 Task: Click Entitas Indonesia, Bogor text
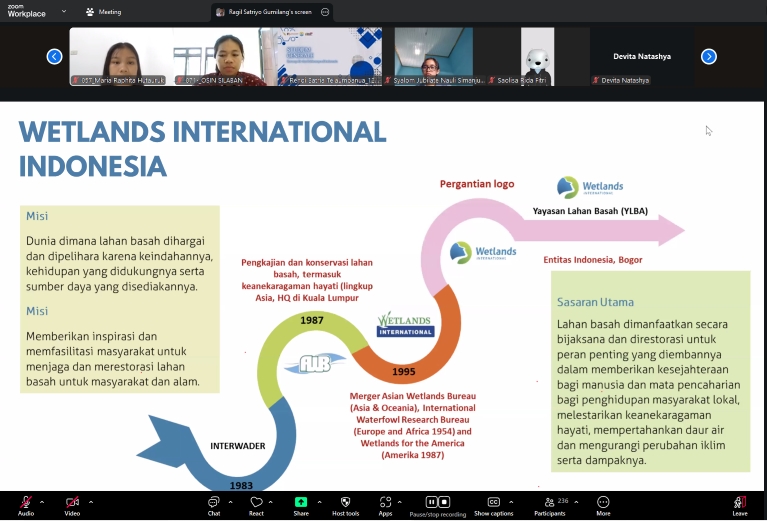pos(593,260)
